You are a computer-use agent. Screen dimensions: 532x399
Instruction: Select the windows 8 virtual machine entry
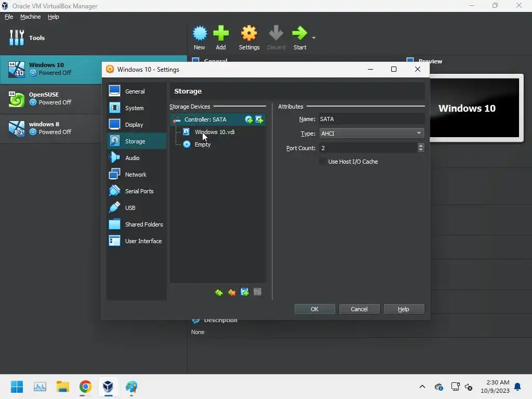click(x=51, y=128)
